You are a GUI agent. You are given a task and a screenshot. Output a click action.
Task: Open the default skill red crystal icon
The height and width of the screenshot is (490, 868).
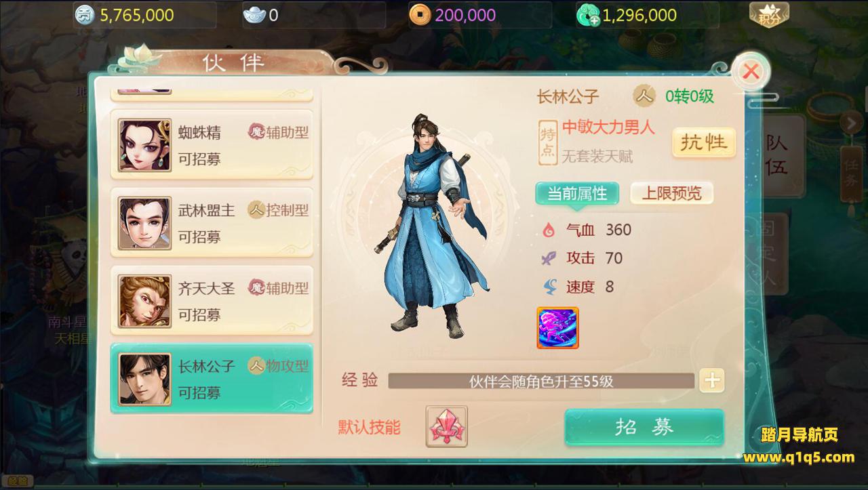pos(446,426)
